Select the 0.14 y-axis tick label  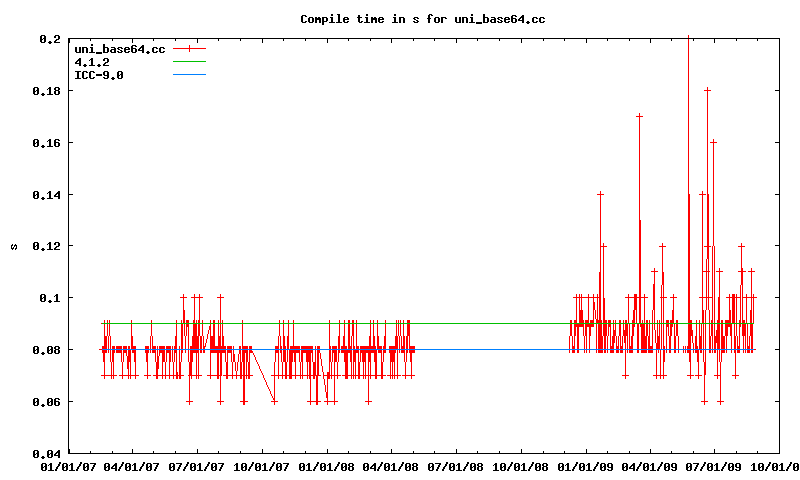[x=47, y=194]
